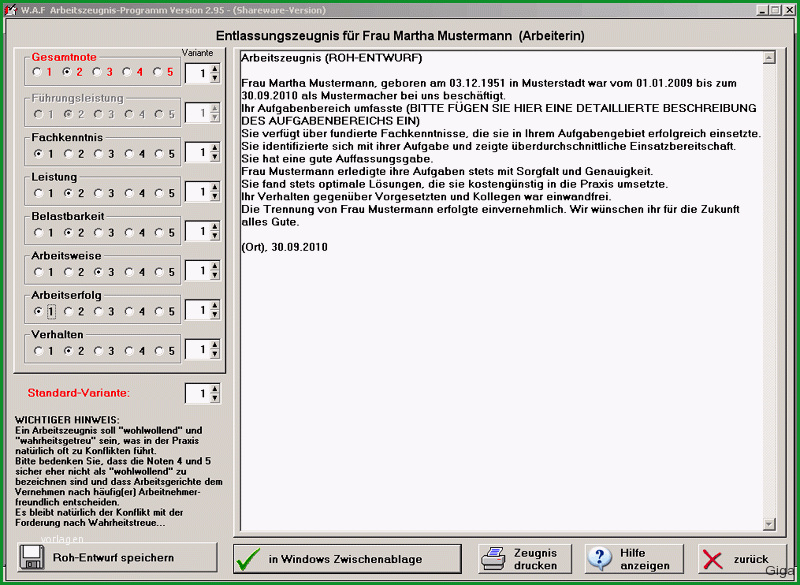Click the Verhalten variant number field
800x585 pixels.
point(198,350)
